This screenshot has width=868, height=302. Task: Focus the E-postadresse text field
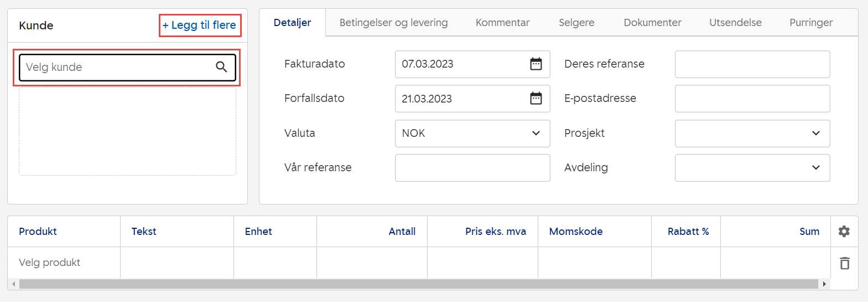click(x=752, y=99)
